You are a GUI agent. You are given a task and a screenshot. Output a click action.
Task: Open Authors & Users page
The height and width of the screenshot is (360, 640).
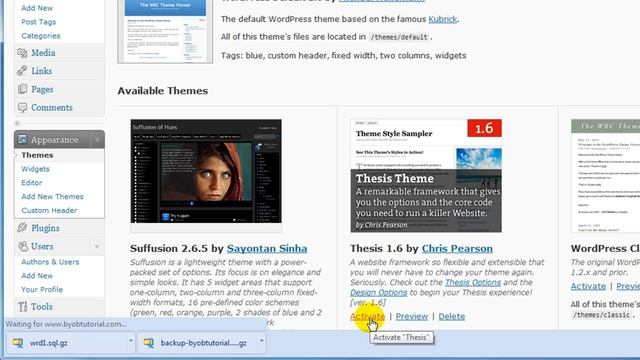[50, 262]
